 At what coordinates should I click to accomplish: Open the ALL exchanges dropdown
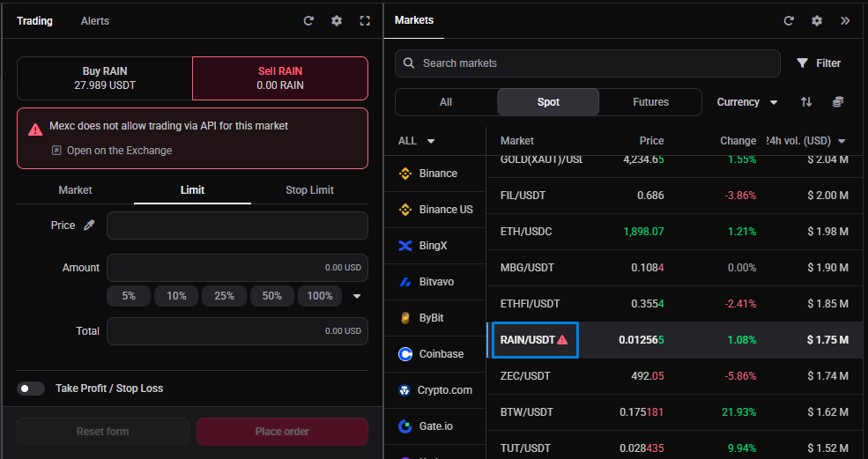pos(416,141)
